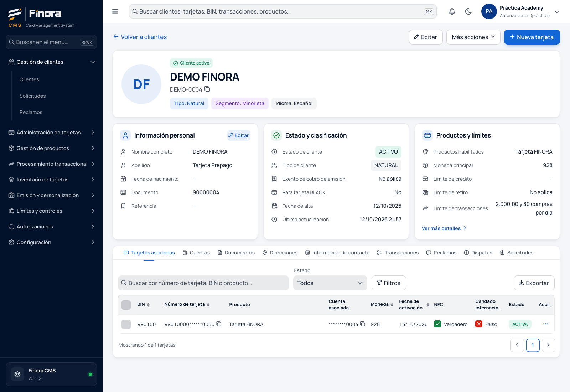570x392 pixels.
Task: Expand Procesamiento transaccional menu
Action: (51, 164)
